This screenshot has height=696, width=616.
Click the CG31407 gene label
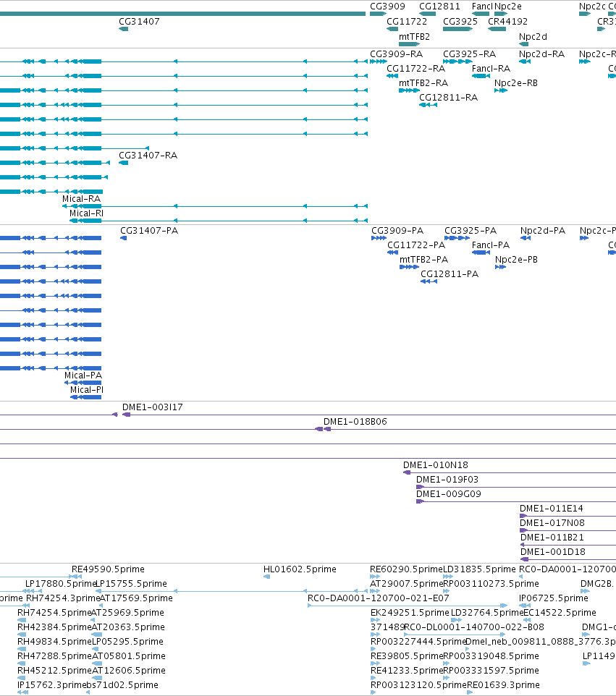pyautogui.click(x=139, y=21)
